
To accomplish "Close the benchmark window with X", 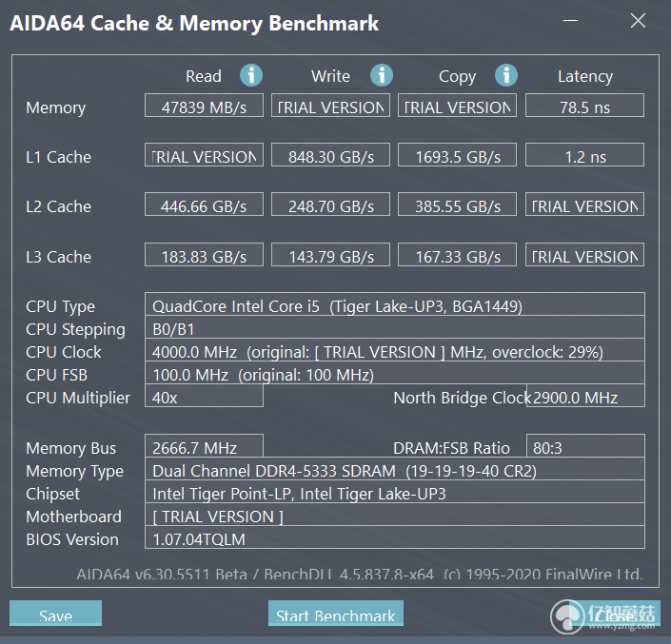I will pos(638,20).
